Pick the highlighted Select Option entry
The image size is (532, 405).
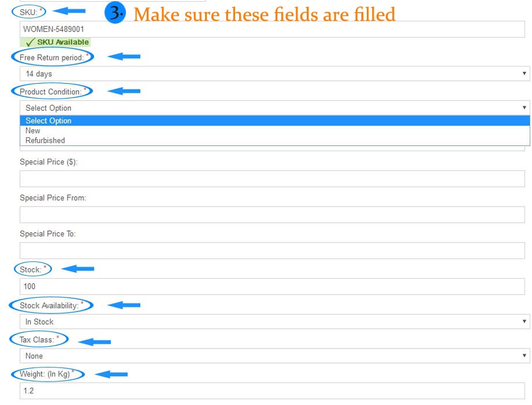pyautogui.click(x=49, y=121)
